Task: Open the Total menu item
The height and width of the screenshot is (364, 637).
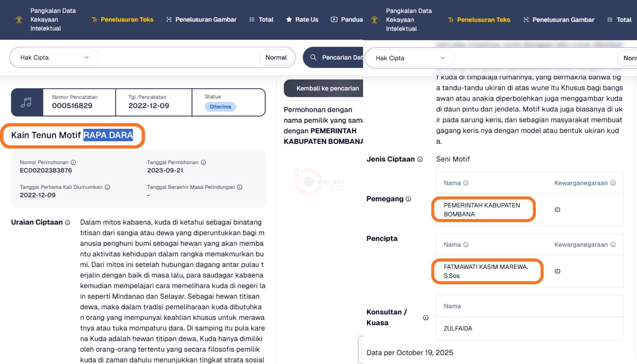Action: (266, 19)
